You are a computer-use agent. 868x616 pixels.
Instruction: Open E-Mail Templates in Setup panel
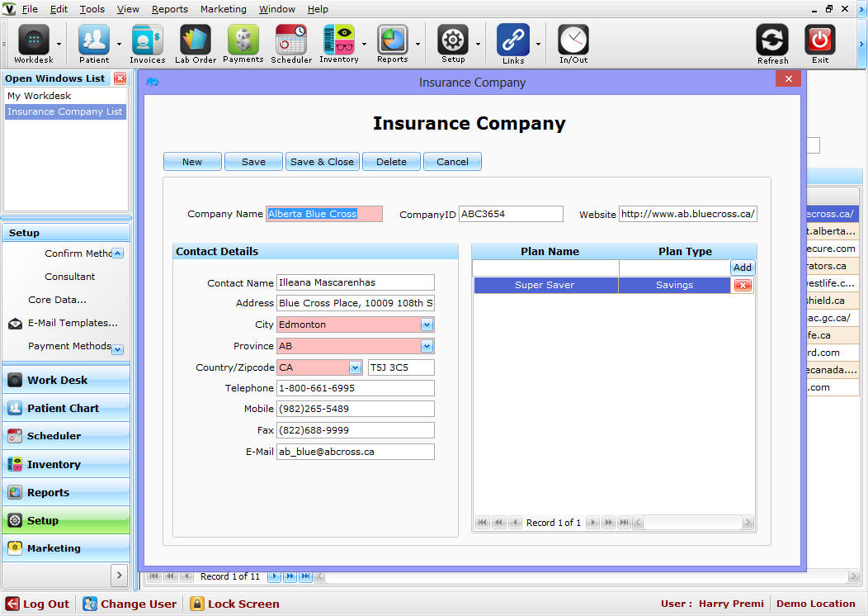[x=73, y=323]
